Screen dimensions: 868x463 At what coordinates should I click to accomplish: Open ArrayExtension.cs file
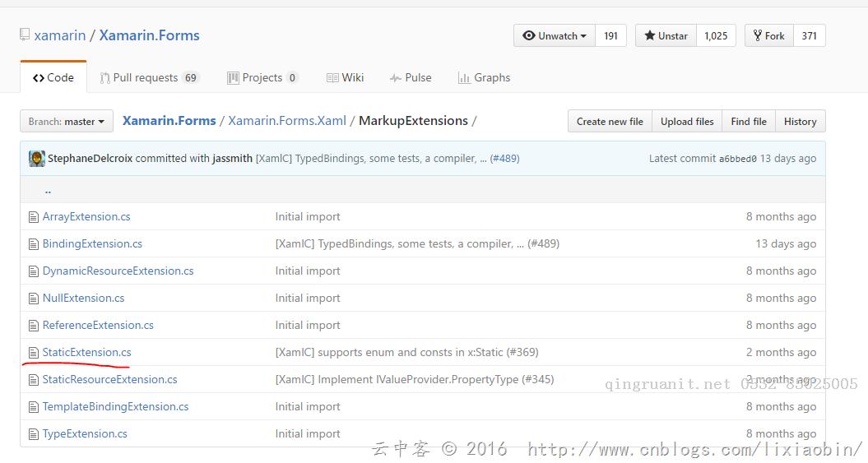[86, 217]
